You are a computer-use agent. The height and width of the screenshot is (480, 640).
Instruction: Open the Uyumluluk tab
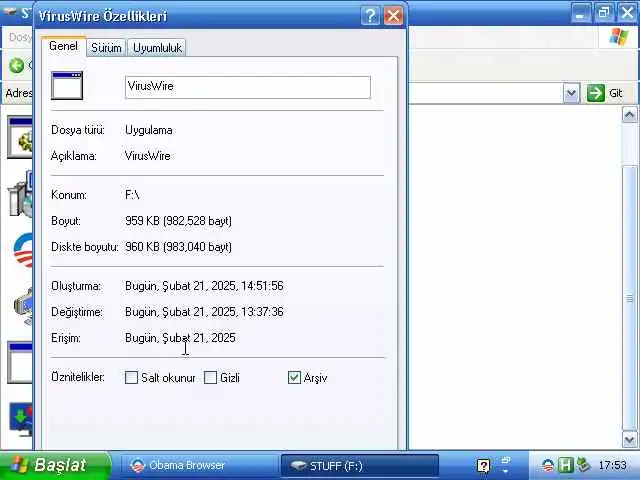pos(157,48)
